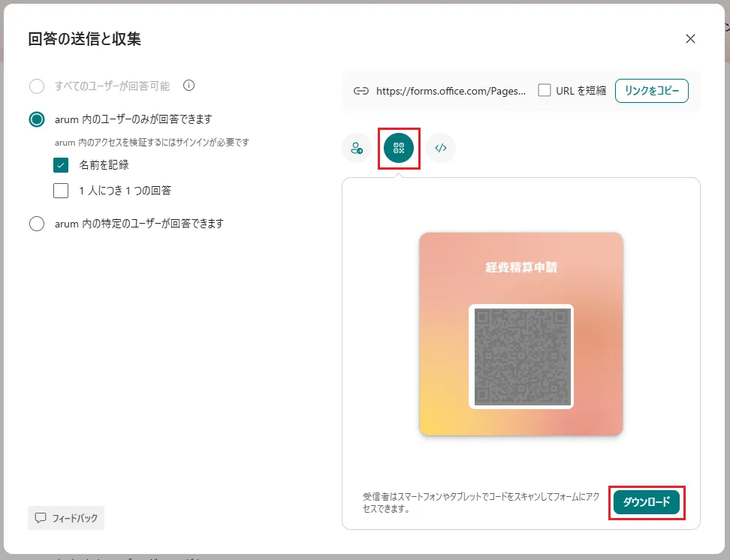Select the QR code sharing icon
The height and width of the screenshot is (560, 730).
coord(398,148)
